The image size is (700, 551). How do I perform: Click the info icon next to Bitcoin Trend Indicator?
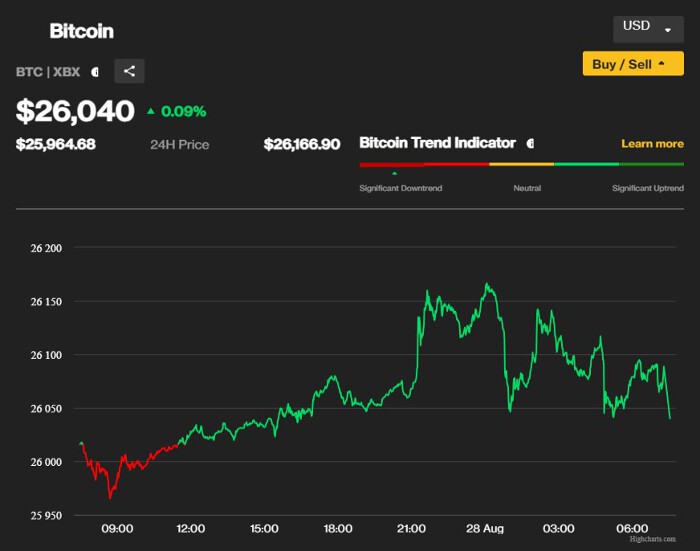pos(530,143)
